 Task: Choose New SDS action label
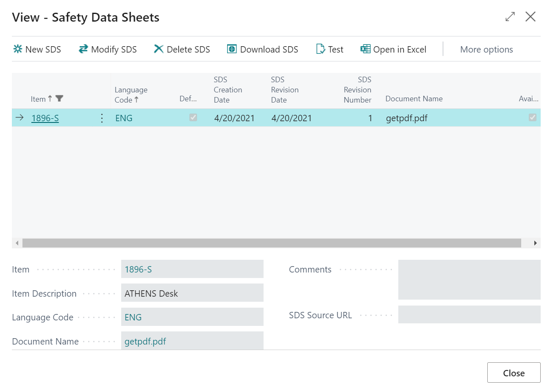tap(43, 50)
